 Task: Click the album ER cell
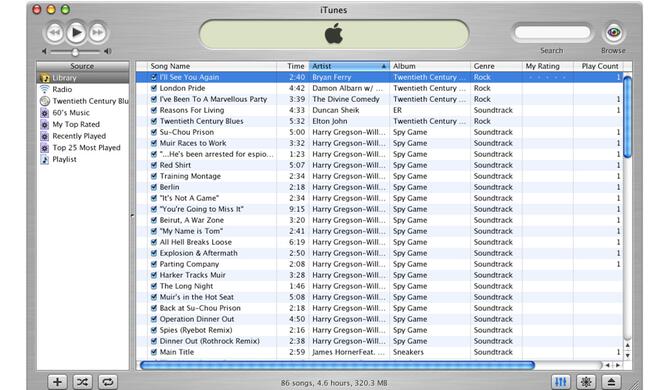point(397,110)
